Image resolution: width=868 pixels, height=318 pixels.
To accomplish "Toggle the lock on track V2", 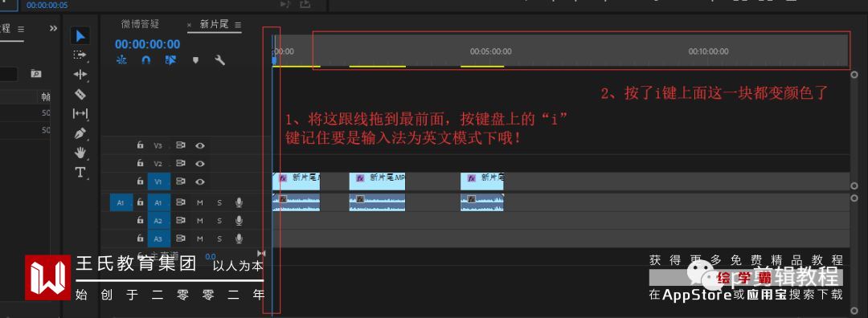I will [x=141, y=163].
